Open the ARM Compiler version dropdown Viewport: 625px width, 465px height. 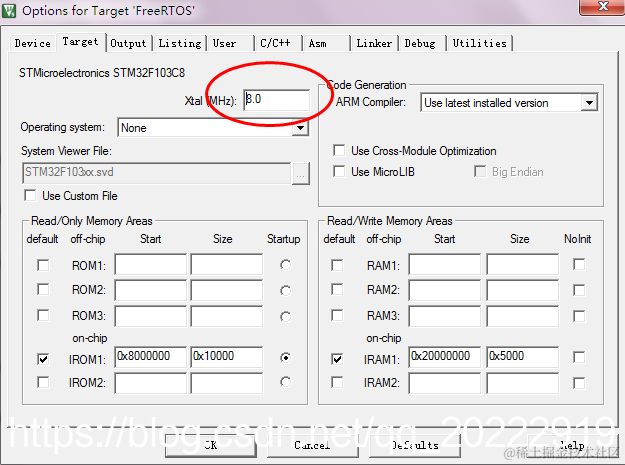[x=589, y=103]
